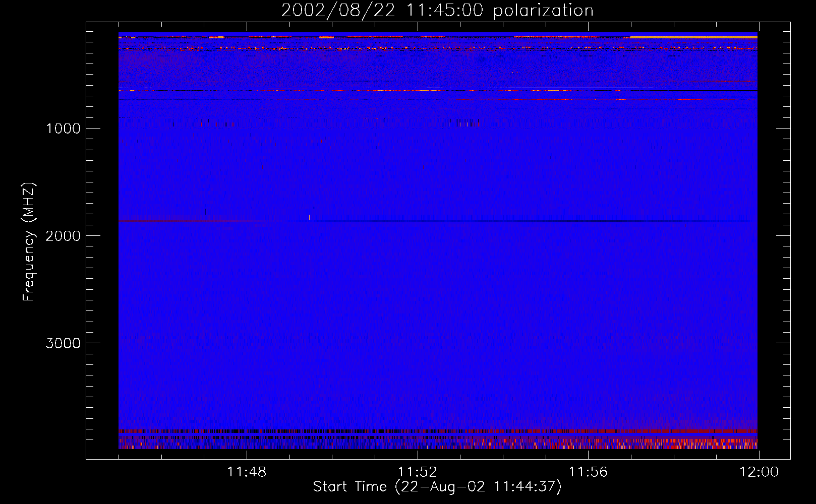
Task: Click the "2000" frequency tick label
Action: pos(63,236)
